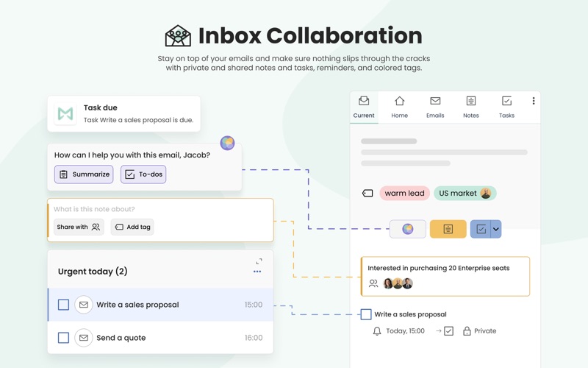
Task: Expand the task button dropdown arrow
Action: (x=495, y=229)
